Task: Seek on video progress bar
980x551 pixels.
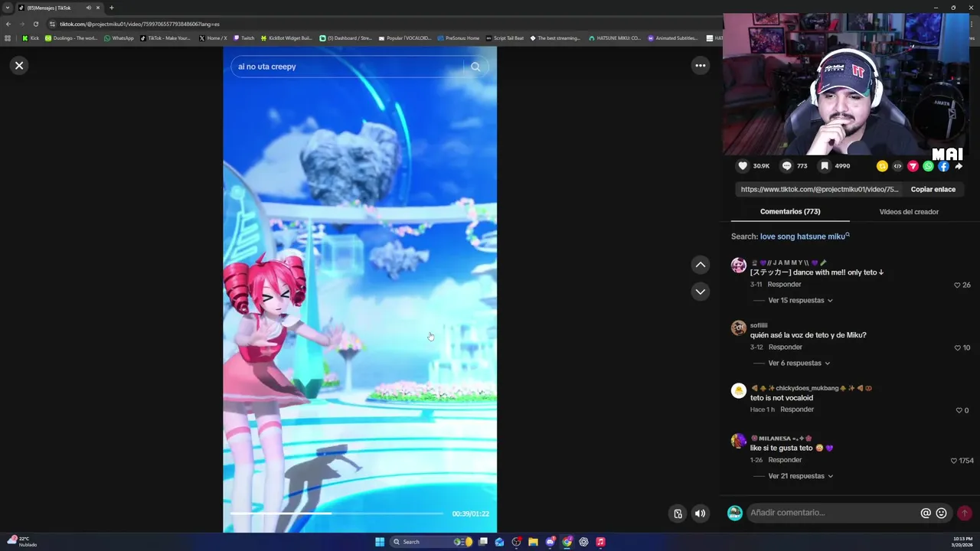Action: click(337, 514)
